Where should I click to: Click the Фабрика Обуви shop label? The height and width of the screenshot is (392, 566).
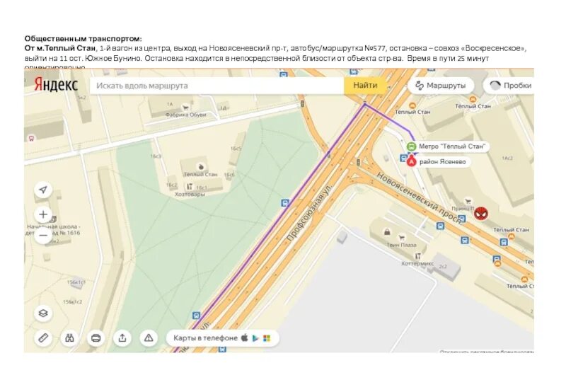185,115
